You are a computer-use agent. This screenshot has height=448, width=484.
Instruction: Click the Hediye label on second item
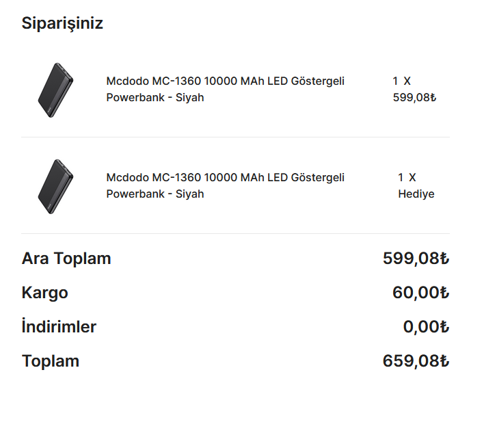pyautogui.click(x=416, y=194)
